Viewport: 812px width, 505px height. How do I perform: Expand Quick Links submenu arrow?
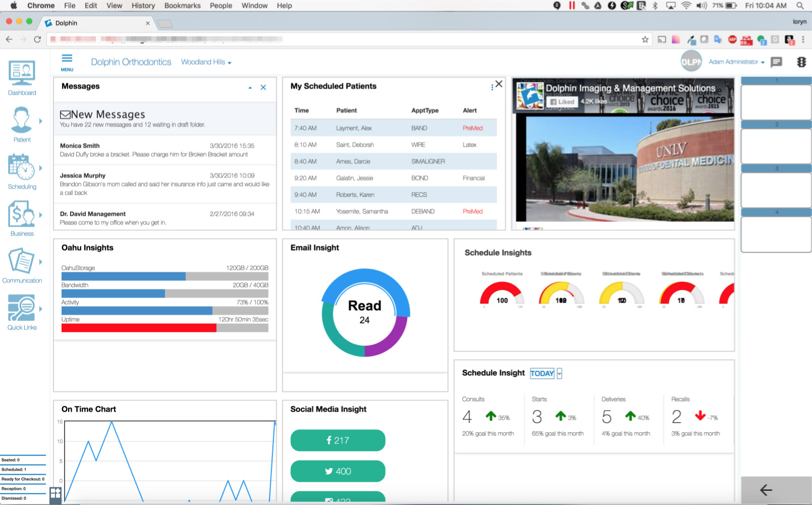[41, 309]
